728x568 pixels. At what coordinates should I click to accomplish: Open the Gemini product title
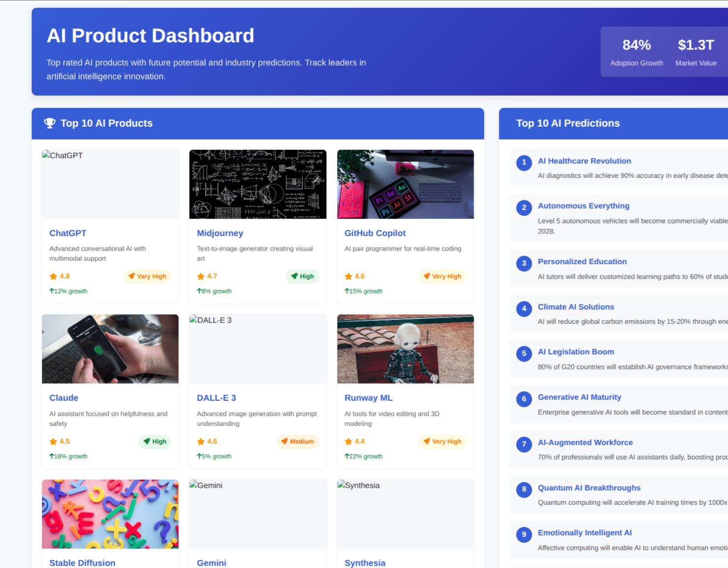point(211,563)
